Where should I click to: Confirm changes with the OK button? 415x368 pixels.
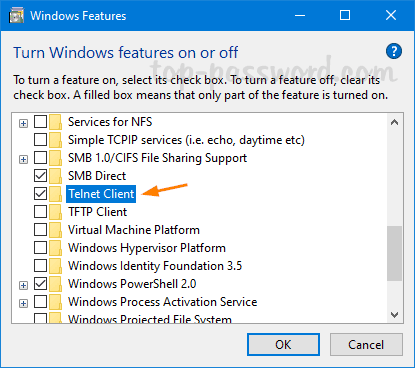(x=283, y=344)
